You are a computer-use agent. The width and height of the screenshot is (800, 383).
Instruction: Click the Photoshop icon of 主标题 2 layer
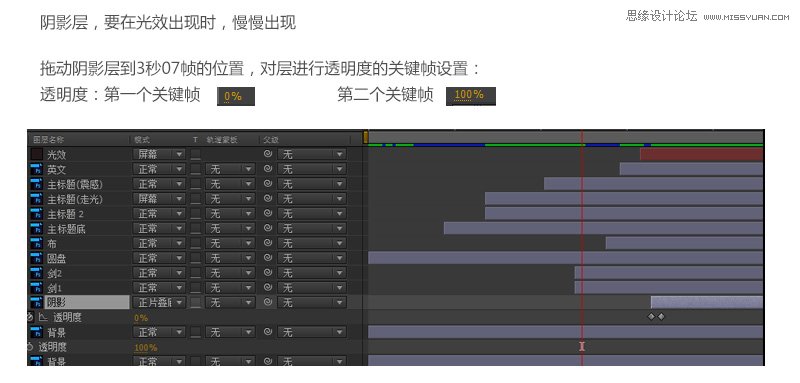tap(36, 213)
